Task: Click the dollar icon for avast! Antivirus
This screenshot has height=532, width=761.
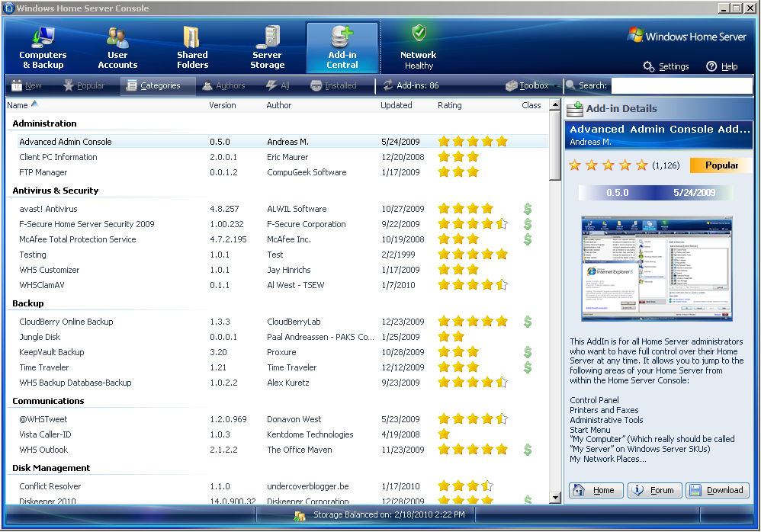Action: 528,209
